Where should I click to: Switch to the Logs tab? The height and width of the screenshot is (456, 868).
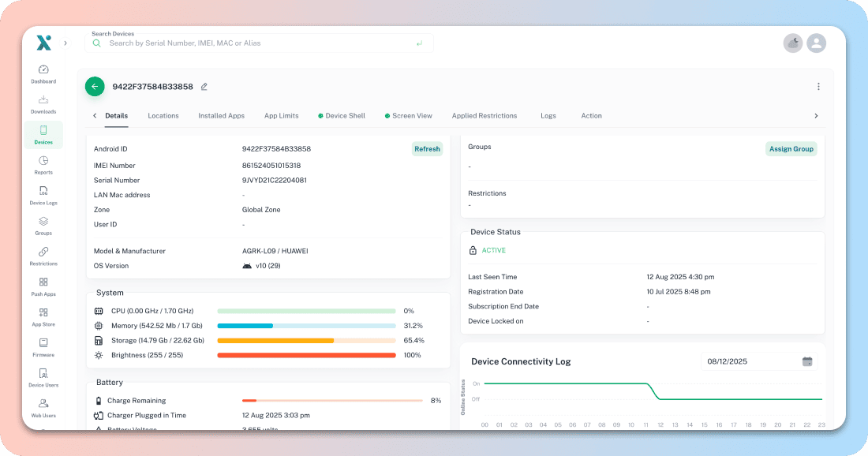coord(548,116)
